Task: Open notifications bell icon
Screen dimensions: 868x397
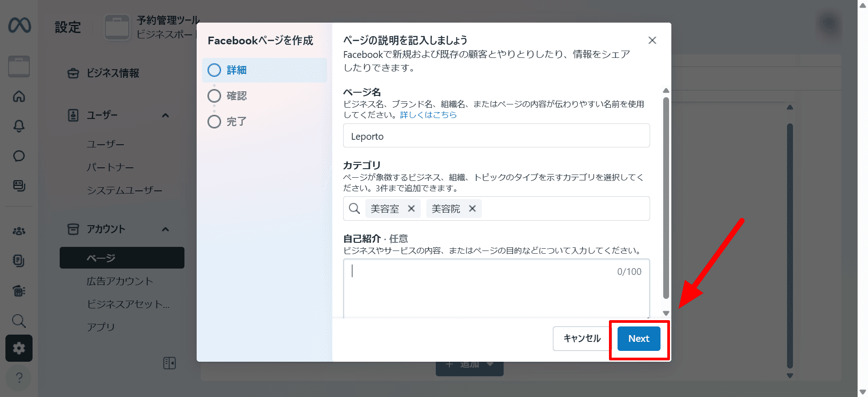Action: click(19, 126)
